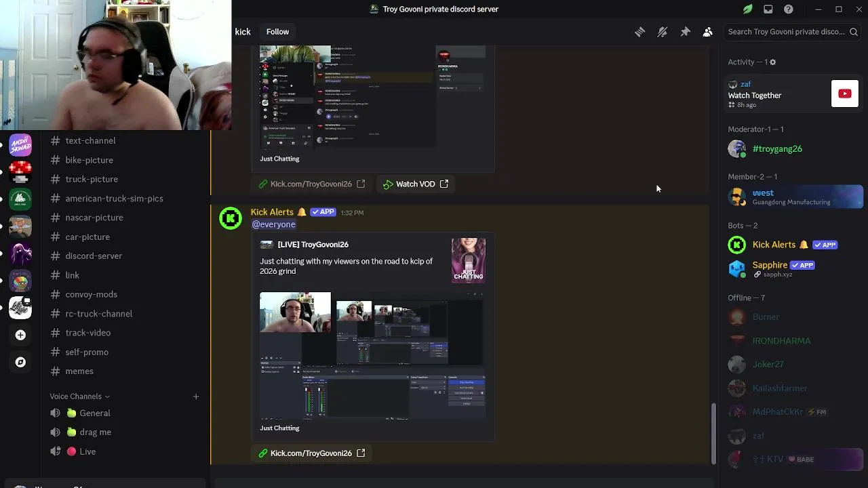Click #troygang26 moderator avatar
Viewport: 868px width, 488px height.
click(736, 148)
